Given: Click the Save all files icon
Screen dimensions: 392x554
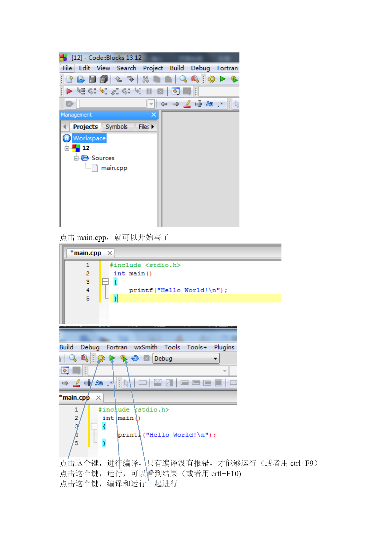Looking at the screenshot, I should click(x=104, y=79).
